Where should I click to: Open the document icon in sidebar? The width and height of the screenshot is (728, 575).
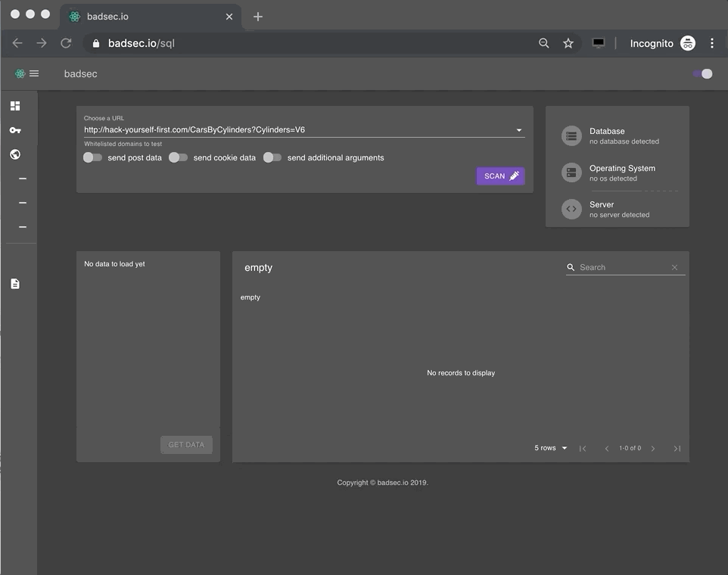[x=15, y=284]
